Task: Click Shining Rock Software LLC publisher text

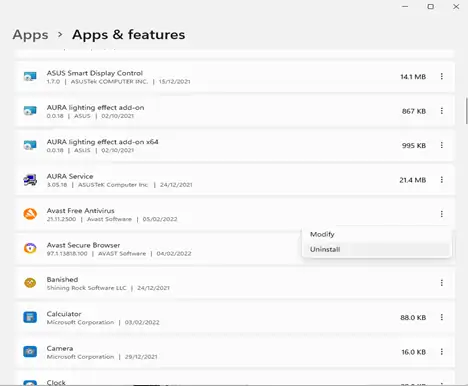Action: pos(87,288)
